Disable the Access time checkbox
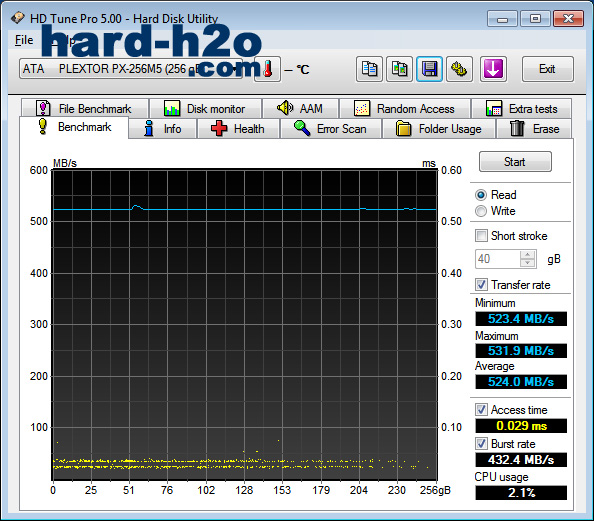594x521 pixels. 481,410
